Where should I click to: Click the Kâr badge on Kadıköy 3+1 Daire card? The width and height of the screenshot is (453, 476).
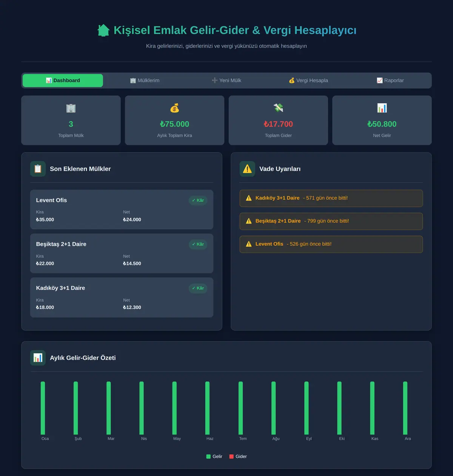(198, 288)
